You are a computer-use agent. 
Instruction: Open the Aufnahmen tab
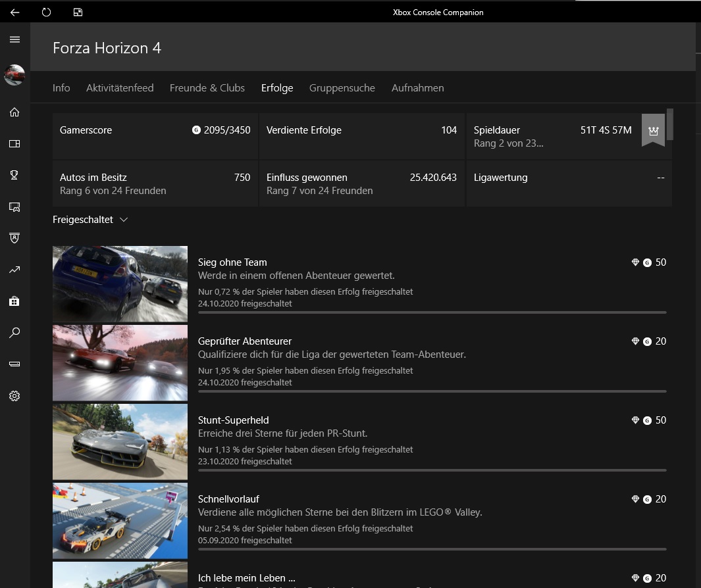[x=417, y=88]
